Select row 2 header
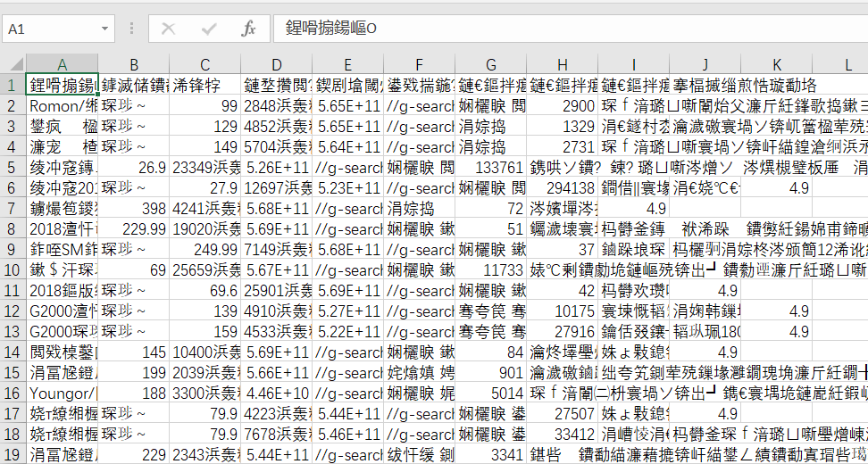This screenshot has height=464, width=868. coord(13,105)
